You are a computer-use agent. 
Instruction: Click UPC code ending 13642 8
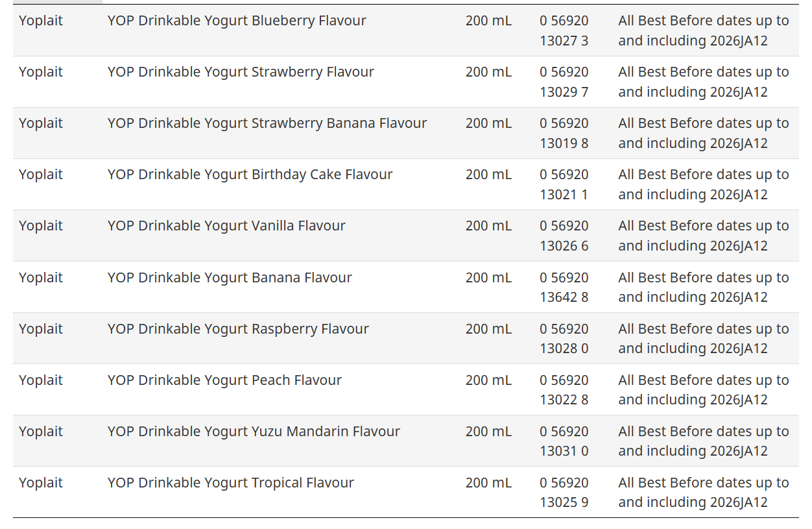564,288
